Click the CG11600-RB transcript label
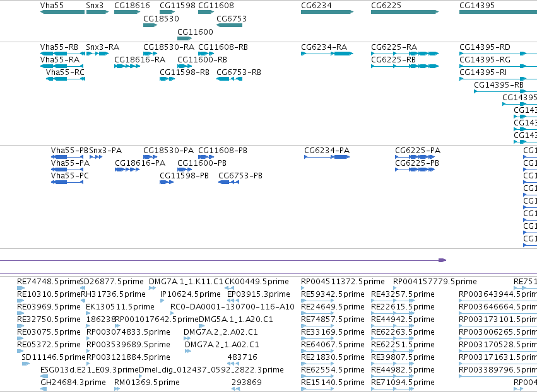This screenshot has height=392, width=537. (202, 60)
